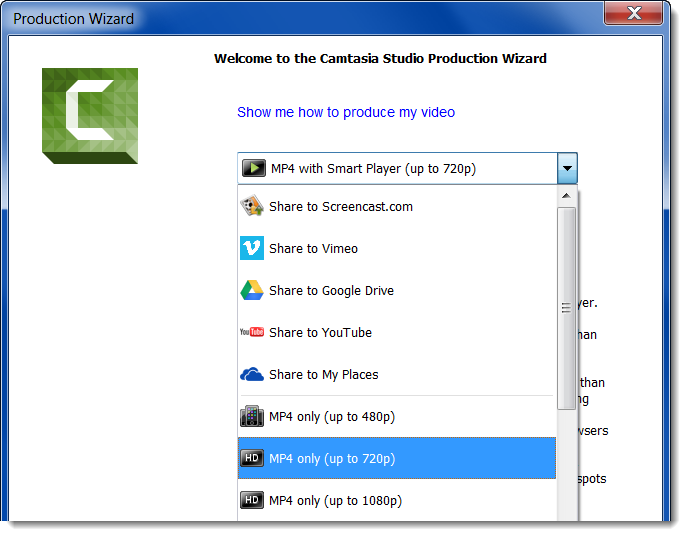686x536 pixels.
Task: Click the Google Drive triangle icon
Action: 252,290
